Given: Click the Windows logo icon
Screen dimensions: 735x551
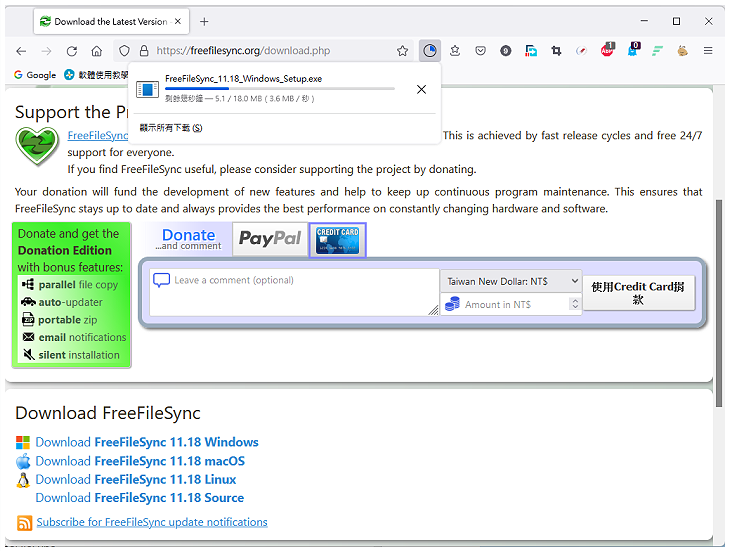Looking at the screenshot, I should click(23, 442).
